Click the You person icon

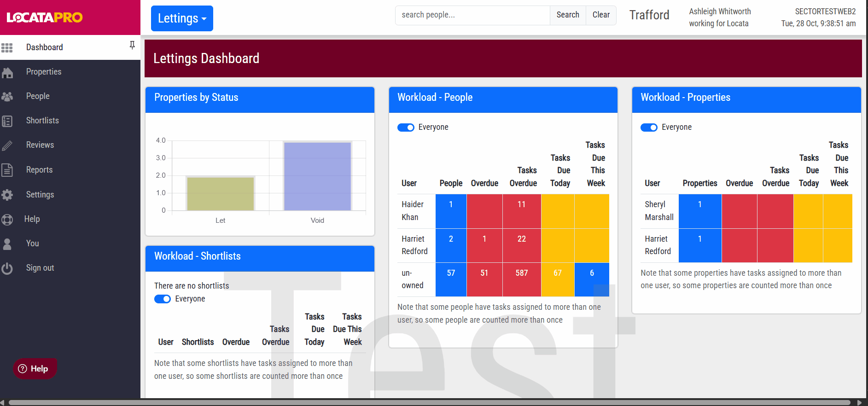click(x=7, y=244)
